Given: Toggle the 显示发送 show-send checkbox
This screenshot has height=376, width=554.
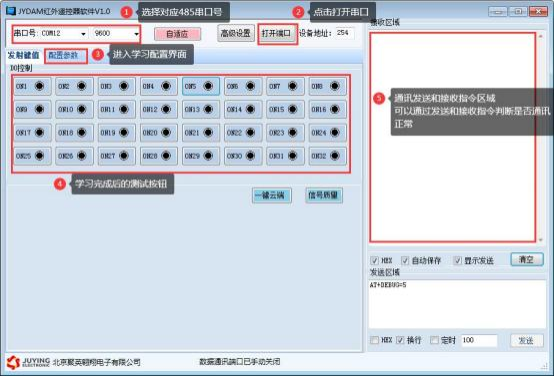Looking at the screenshot, I should point(458,261).
